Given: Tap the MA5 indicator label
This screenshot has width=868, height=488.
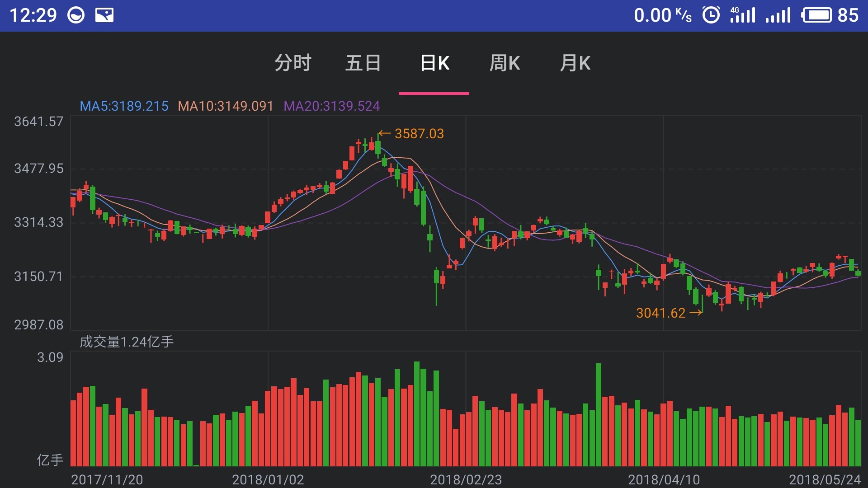Looking at the screenshot, I should pos(124,106).
